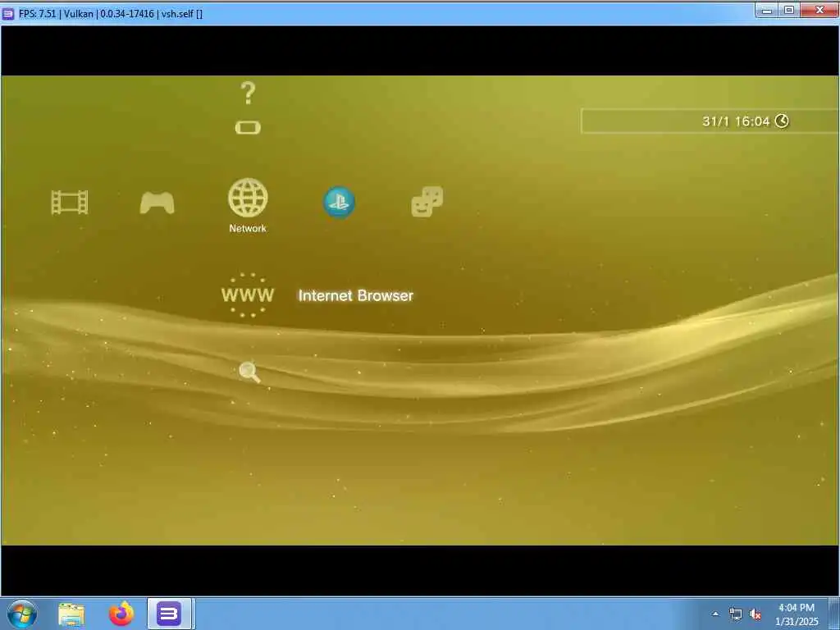This screenshot has height=630, width=840.
Task: Minimize the RPCS3 game window
Action: [x=767, y=10]
